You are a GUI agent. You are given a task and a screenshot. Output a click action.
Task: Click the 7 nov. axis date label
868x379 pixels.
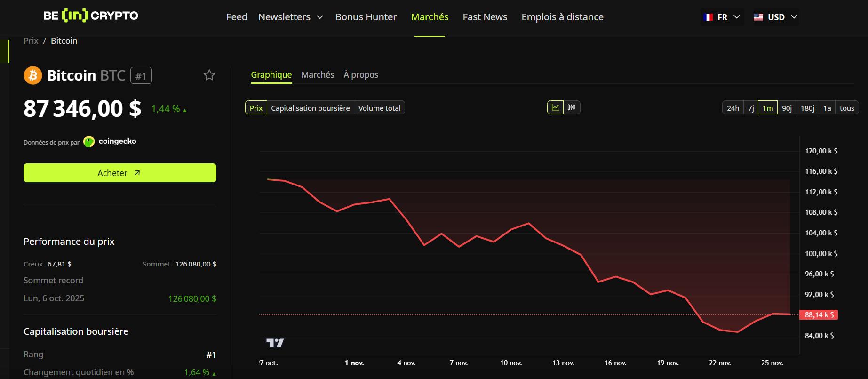point(459,363)
